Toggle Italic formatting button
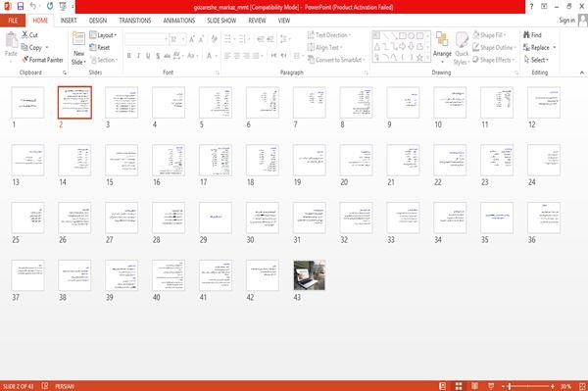Screen dimensions: 588x391 (x=138, y=56)
